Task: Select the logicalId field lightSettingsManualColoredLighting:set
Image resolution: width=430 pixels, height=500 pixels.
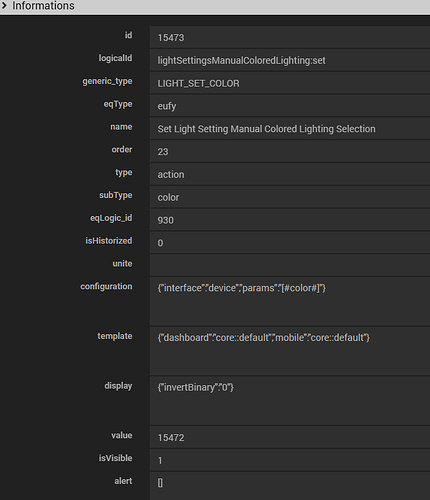Action: [290, 60]
